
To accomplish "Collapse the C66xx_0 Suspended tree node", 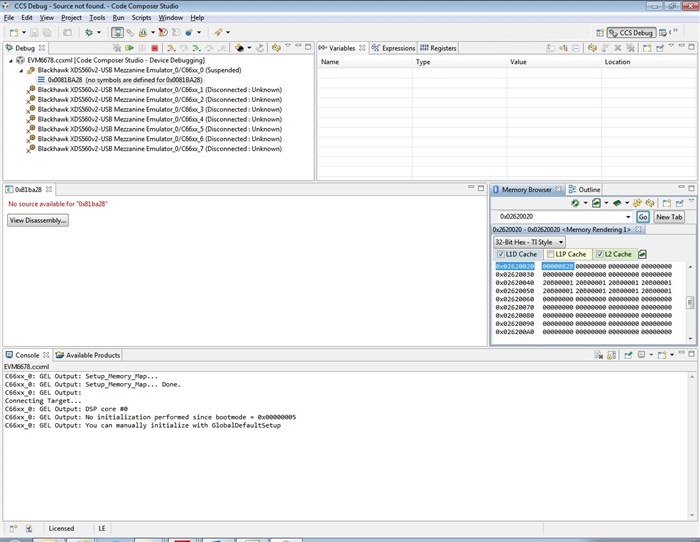I will [21, 71].
